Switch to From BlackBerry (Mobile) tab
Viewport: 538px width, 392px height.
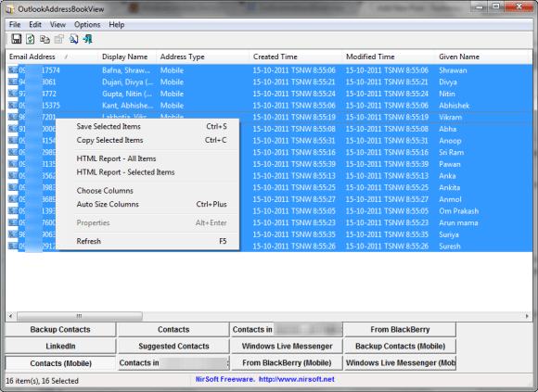[x=287, y=363]
